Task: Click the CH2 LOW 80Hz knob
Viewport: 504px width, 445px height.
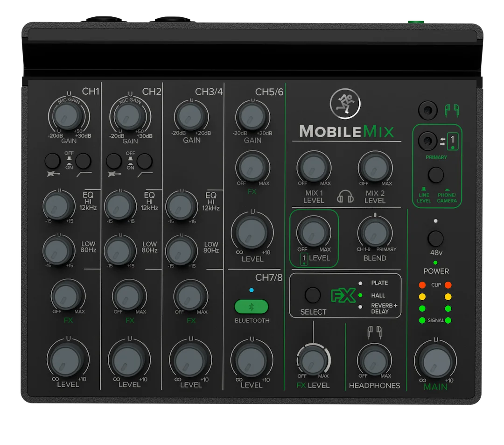Action: pyautogui.click(x=119, y=251)
